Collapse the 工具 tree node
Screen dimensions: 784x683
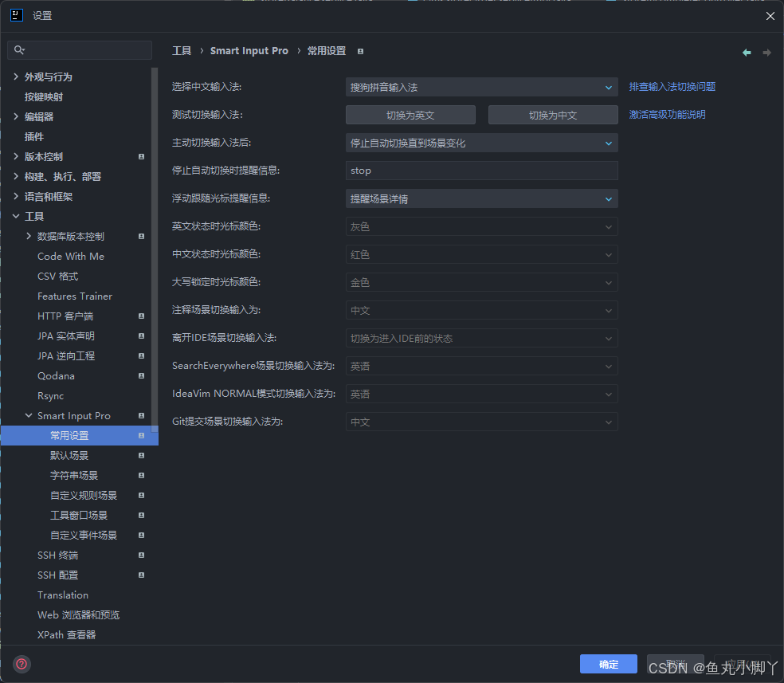[x=16, y=216]
